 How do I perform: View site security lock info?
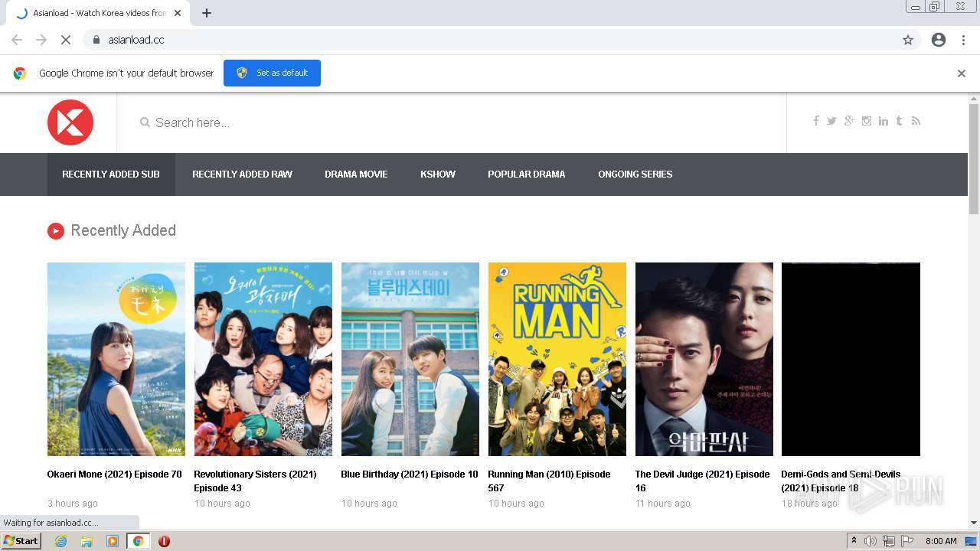[96, 40]
